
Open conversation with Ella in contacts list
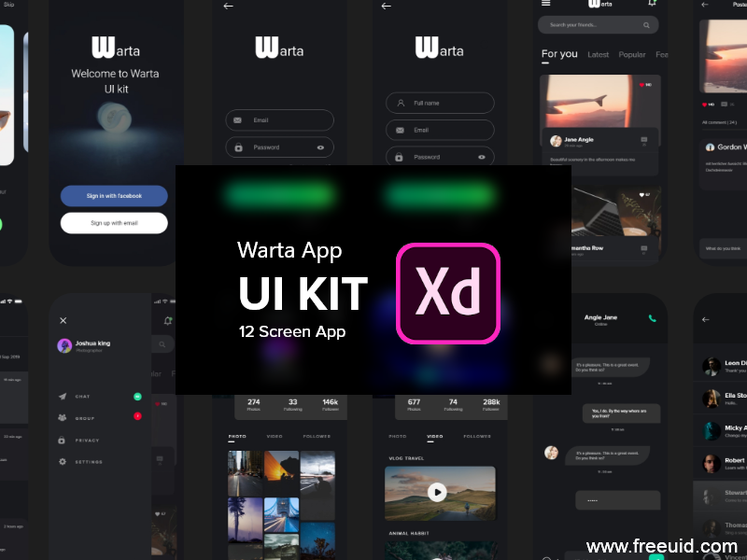click(720, 399)
